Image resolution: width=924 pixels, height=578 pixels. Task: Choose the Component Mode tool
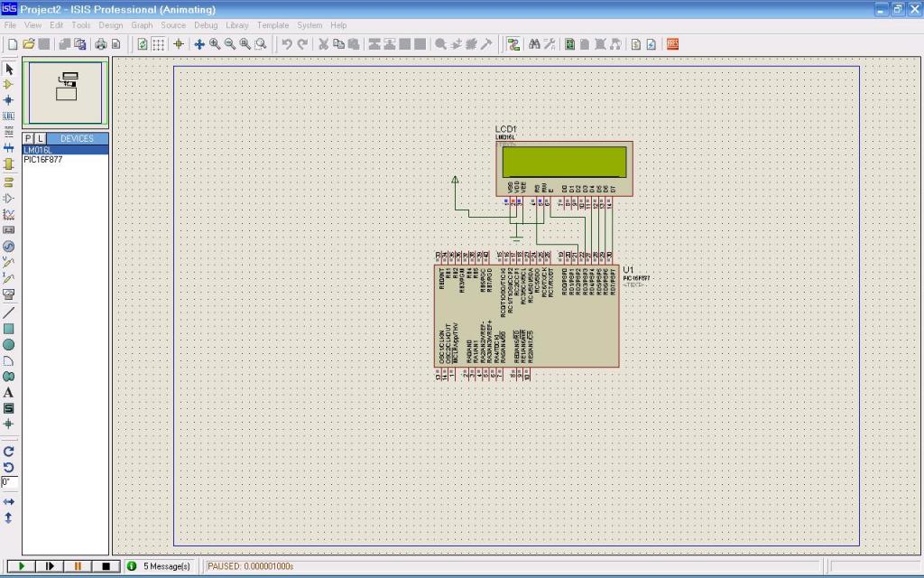pos(9,84)
